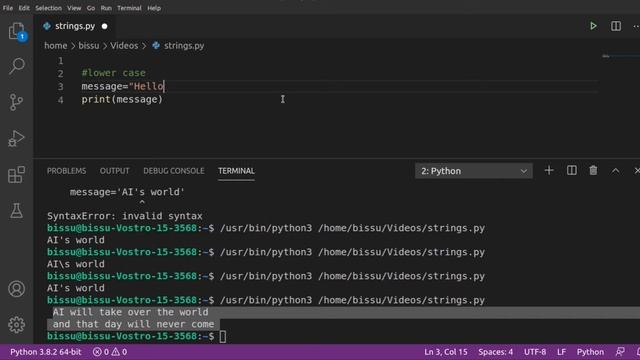
Task: Click the message="Hello code line
Action: click(122, 86)
